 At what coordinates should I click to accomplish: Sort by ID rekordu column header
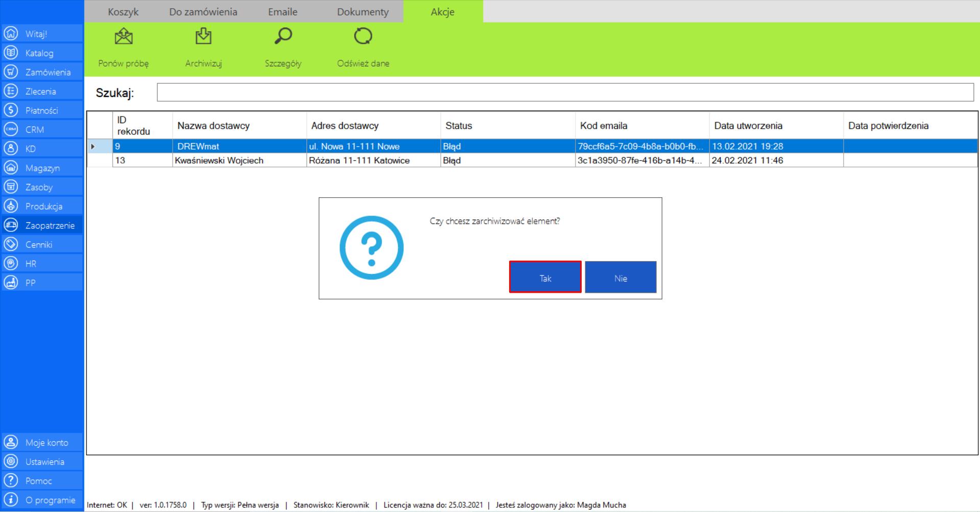click(142, 126)
